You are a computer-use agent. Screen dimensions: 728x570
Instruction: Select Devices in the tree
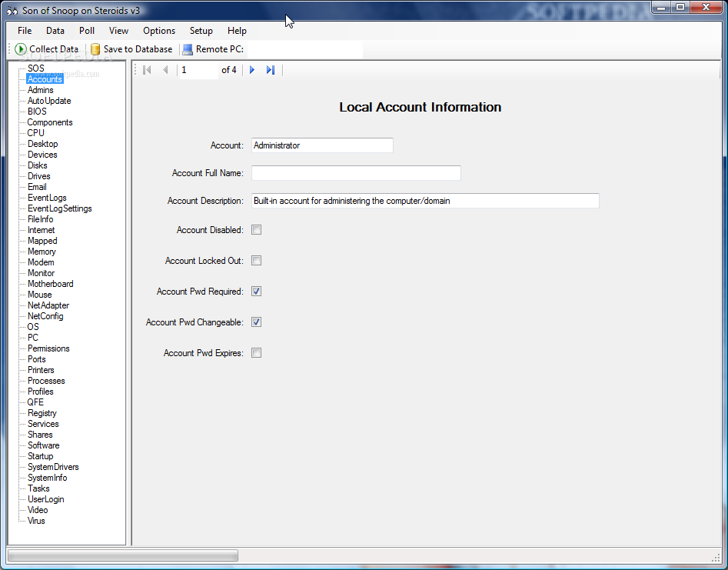pyautogui.click(x=42, y=155)
